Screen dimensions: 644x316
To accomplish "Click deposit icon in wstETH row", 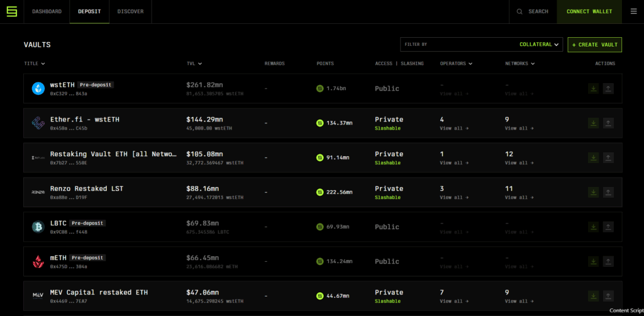I will (x=593, y=88).
